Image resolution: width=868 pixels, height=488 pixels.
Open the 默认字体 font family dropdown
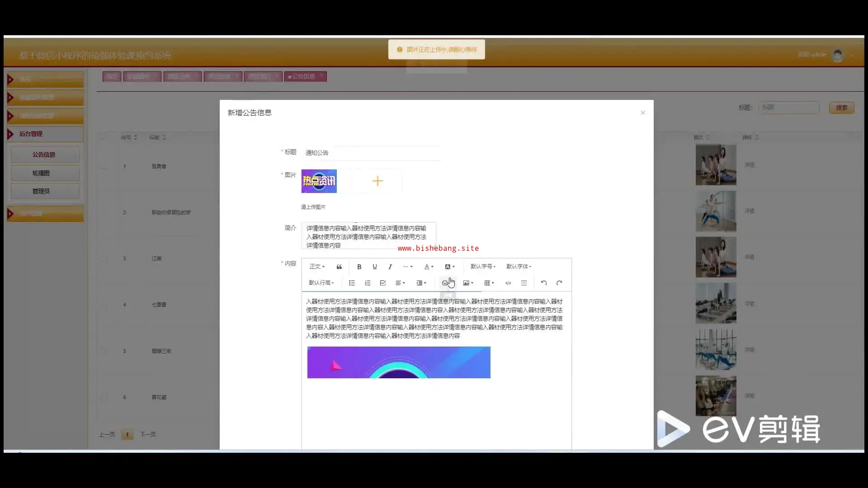coord(519,267)
